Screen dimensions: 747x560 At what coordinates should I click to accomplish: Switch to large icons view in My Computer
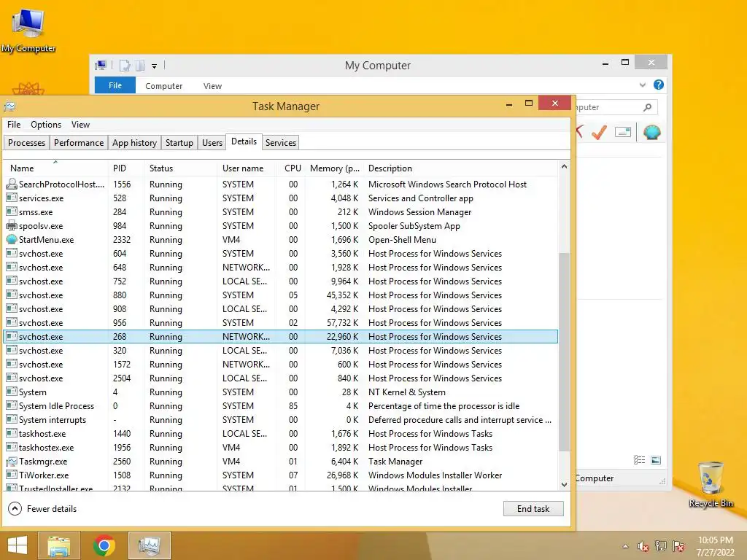(x=656, y=459)
